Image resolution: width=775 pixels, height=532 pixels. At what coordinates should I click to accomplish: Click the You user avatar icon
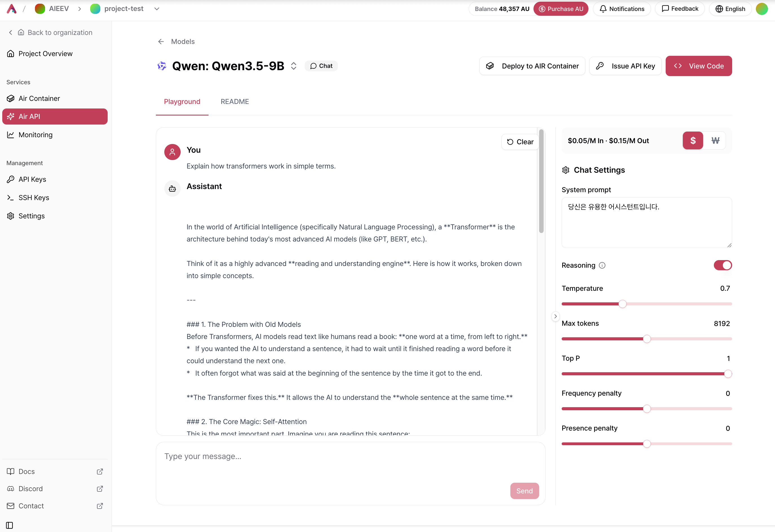click(172, 152)
